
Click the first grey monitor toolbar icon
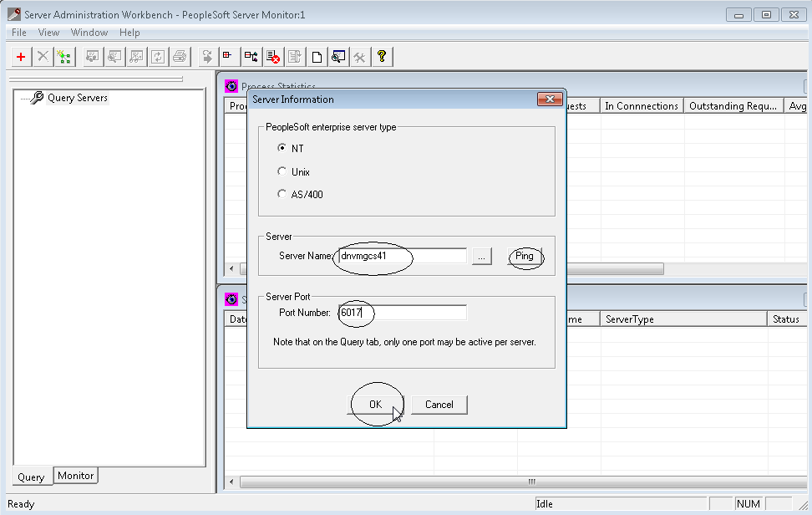pyautogui.click(x=92, y=57)
